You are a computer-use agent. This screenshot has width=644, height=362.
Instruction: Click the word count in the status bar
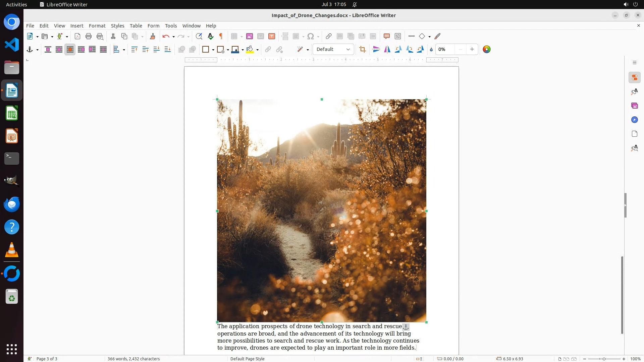(x=133, y=359)
